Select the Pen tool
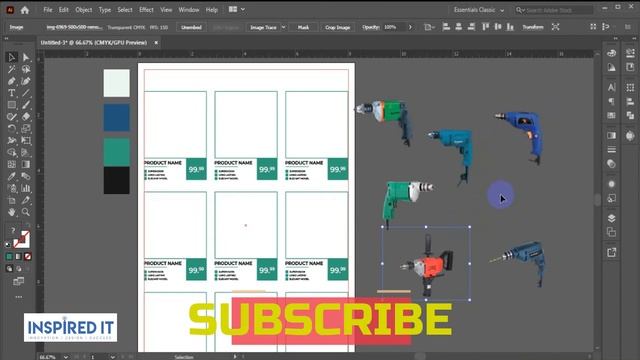 [11, 81]
